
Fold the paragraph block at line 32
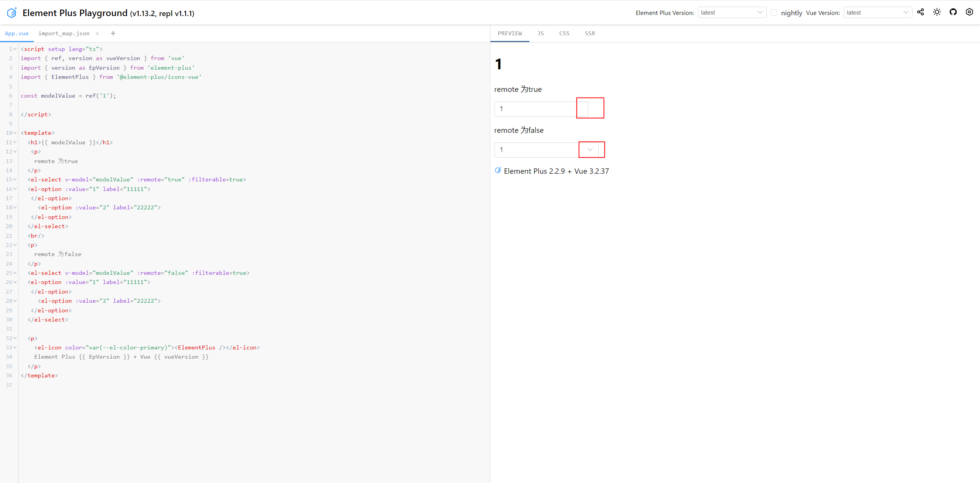pos(15,338)
